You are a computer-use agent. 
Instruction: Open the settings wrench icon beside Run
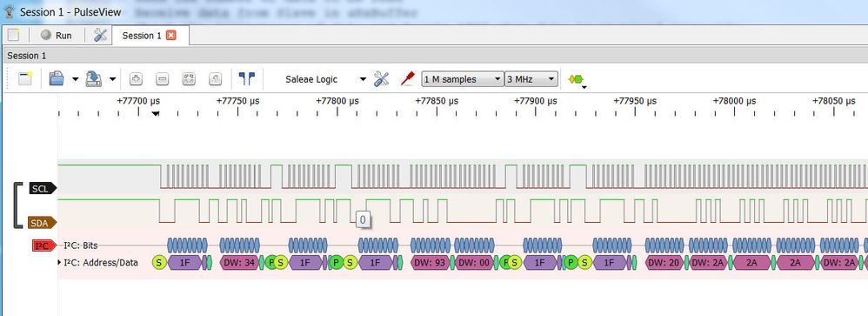pos(100,36)
